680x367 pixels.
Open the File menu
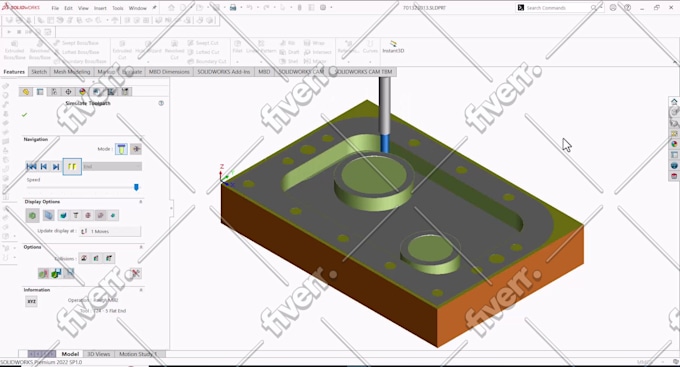pyautogui.click(x=55, y=8)
